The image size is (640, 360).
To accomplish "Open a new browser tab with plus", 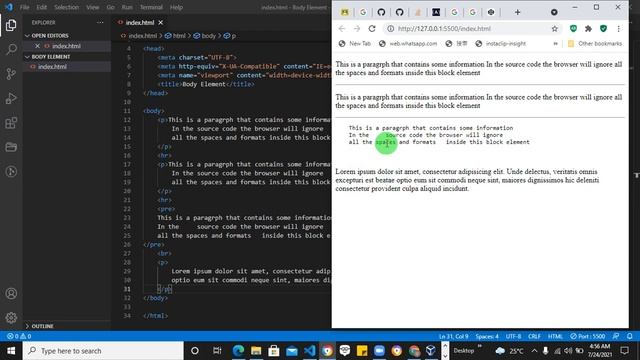I will pos(517,12).
